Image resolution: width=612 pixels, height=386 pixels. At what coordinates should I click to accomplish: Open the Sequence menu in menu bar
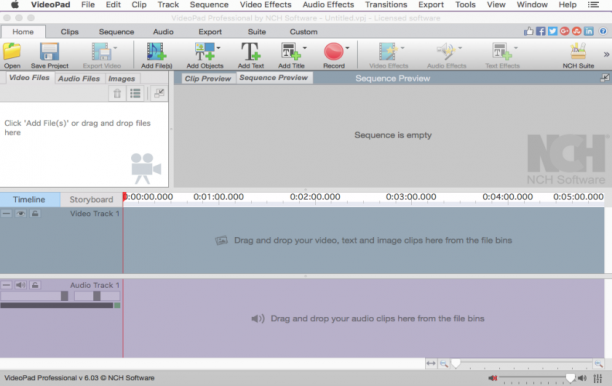click(209, 5)
